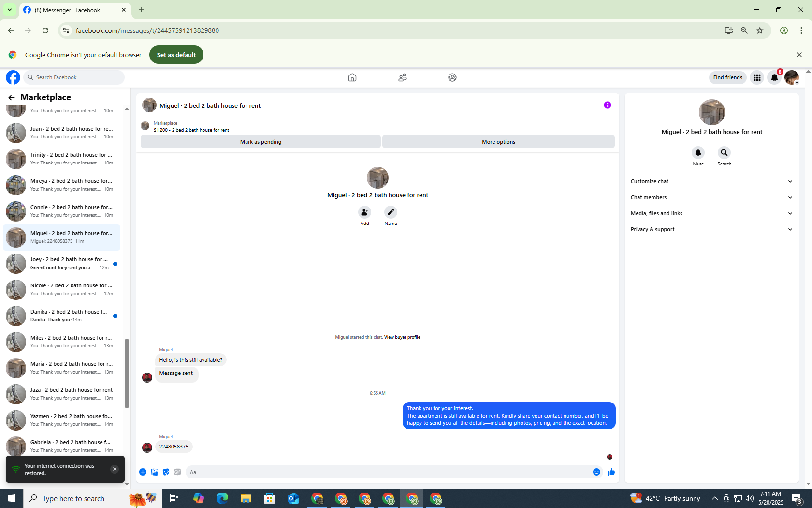Click the Aa message input box

(389, 472)
